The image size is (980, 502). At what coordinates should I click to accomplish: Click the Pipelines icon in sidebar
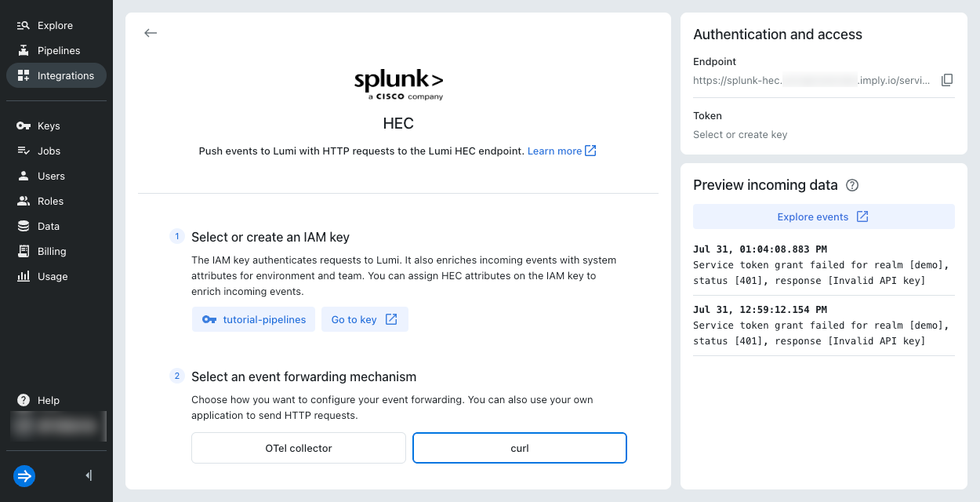[24, 51]
